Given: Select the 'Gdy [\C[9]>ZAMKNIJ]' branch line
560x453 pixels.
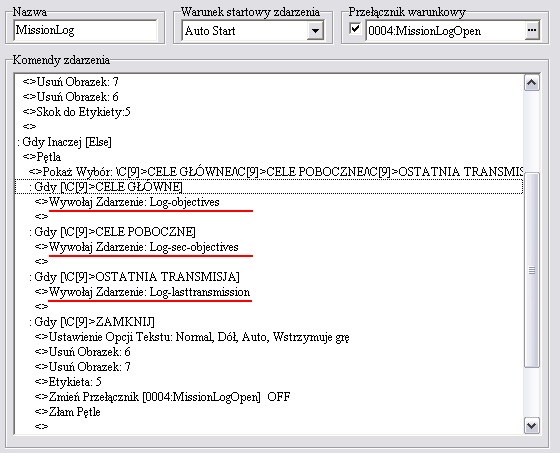Looking at the screenshot, I should 92,322.
